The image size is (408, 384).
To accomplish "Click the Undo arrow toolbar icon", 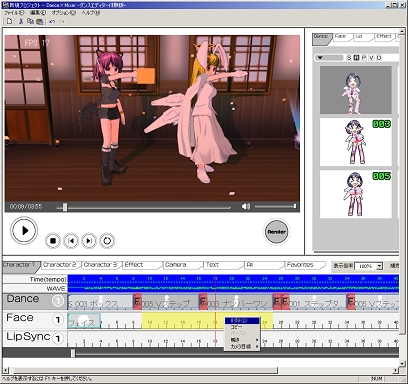I will (x=52, y=21).
